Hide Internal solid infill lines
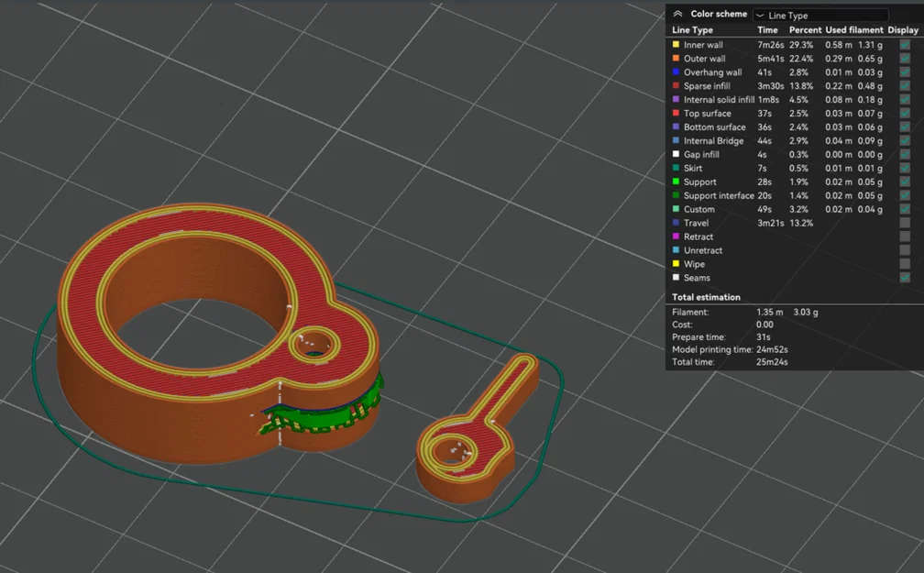This screenshot has height=573, width=924. coord(905,100)
